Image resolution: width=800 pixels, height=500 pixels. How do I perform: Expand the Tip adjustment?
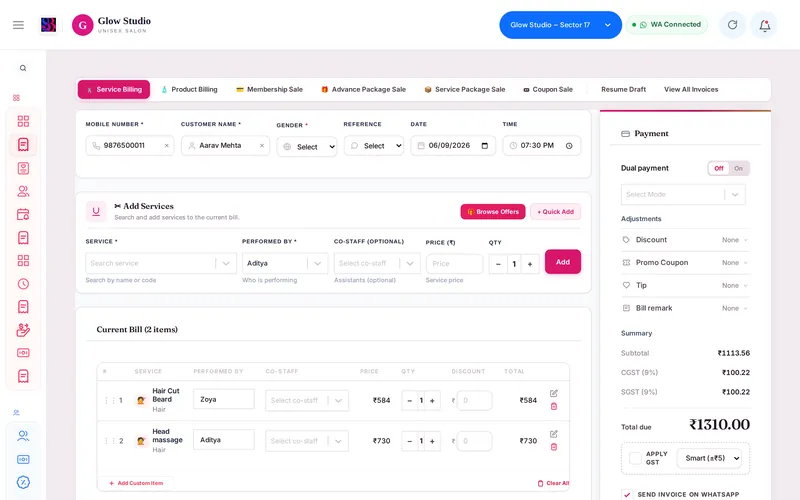coord(685,285)
